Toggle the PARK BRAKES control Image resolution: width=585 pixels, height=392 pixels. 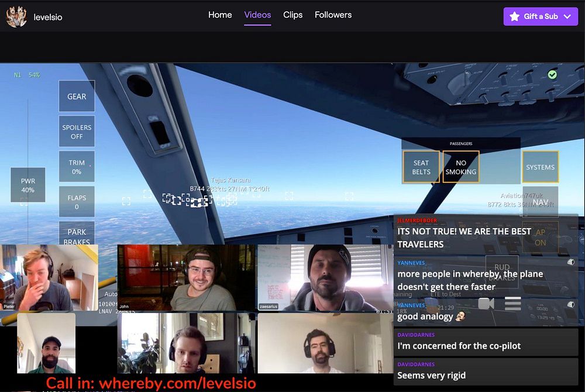click(x=77, y=233)
